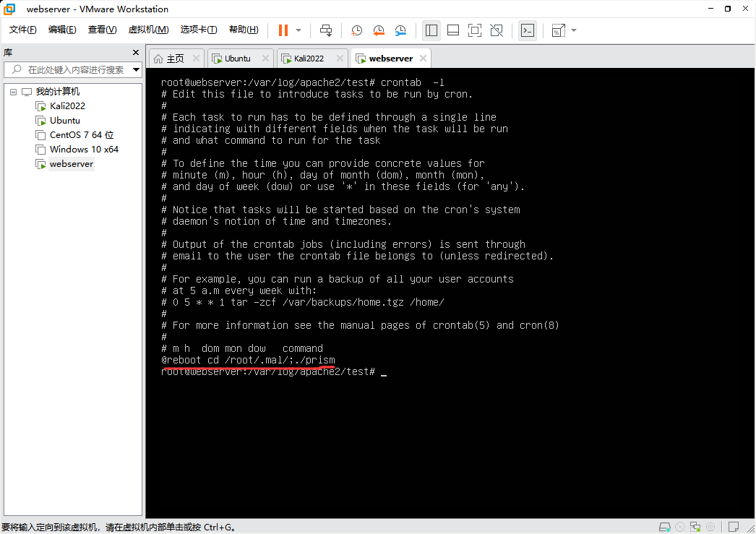Switch to Unity mode

(x=496, y=30)
